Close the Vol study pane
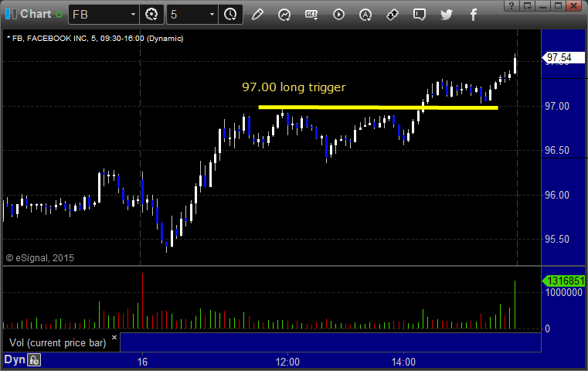Image resolution: width=588 pixels, height=371 pixels. pyautogui.click(x=114, y=337)
